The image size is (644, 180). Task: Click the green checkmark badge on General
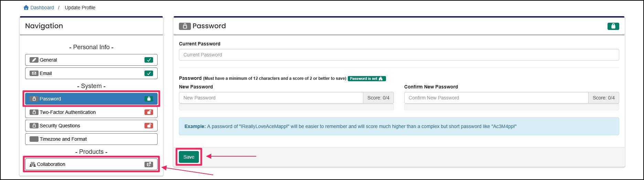point(149,60)
